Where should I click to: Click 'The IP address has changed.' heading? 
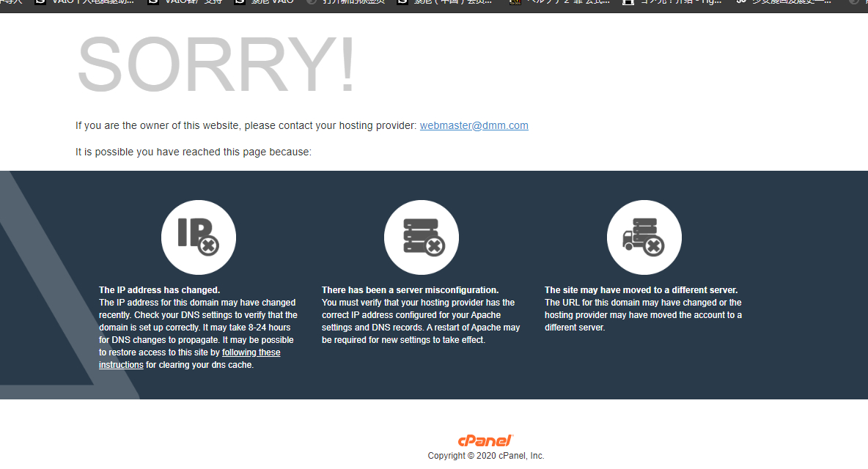coord(159,289)
